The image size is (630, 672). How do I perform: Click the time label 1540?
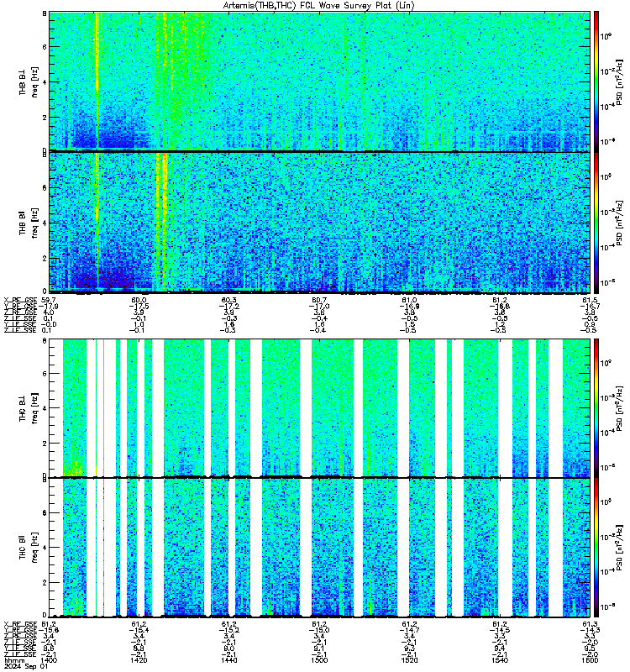500,660
